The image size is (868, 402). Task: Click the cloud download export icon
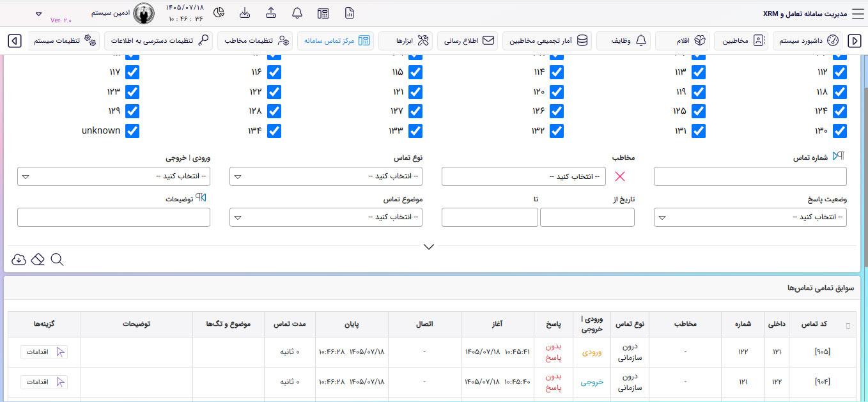click(19, 259)
